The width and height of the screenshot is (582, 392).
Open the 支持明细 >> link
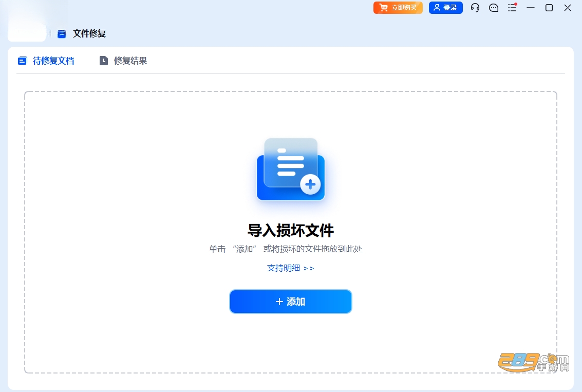(291, 268)
